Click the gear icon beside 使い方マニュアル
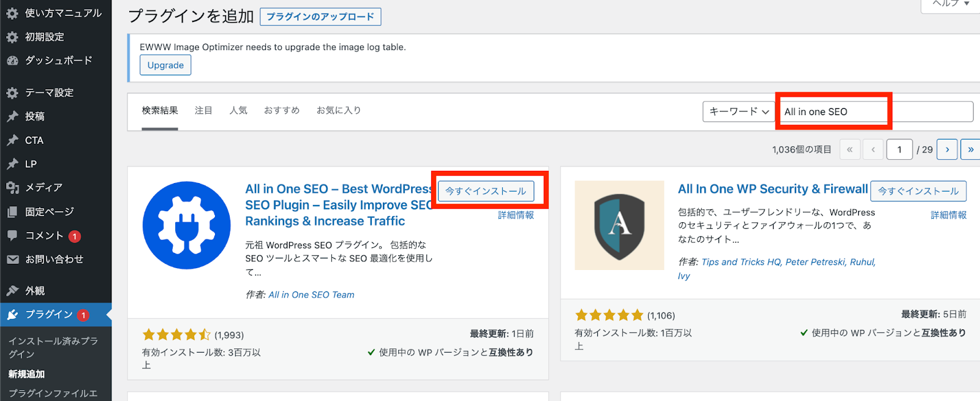 [12, 13]
